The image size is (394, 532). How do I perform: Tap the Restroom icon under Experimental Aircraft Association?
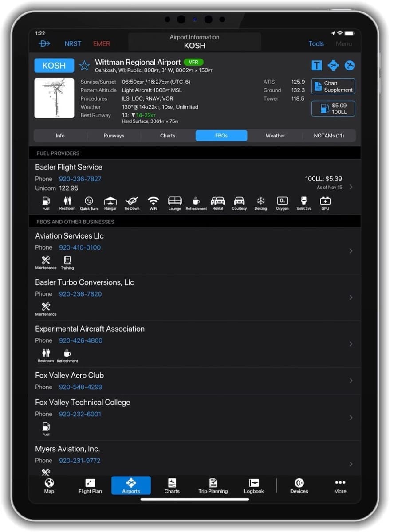tap(46, 356)
